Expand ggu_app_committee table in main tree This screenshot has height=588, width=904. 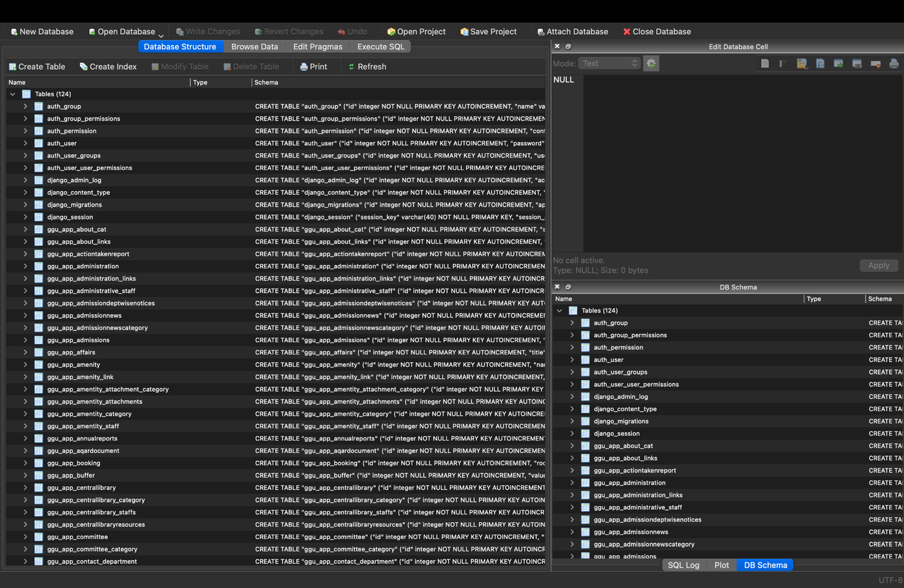tap(25, 536)
